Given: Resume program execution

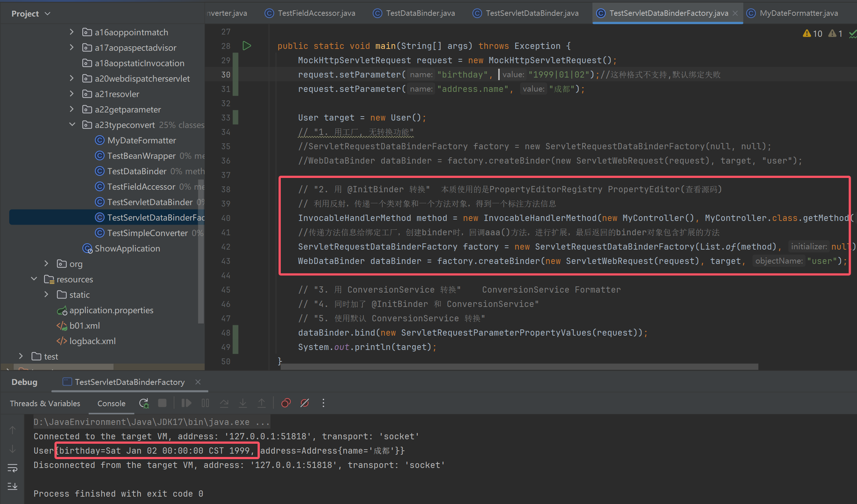Looking at the screenshot, I should pyautogui.click(x=186, y=403).
